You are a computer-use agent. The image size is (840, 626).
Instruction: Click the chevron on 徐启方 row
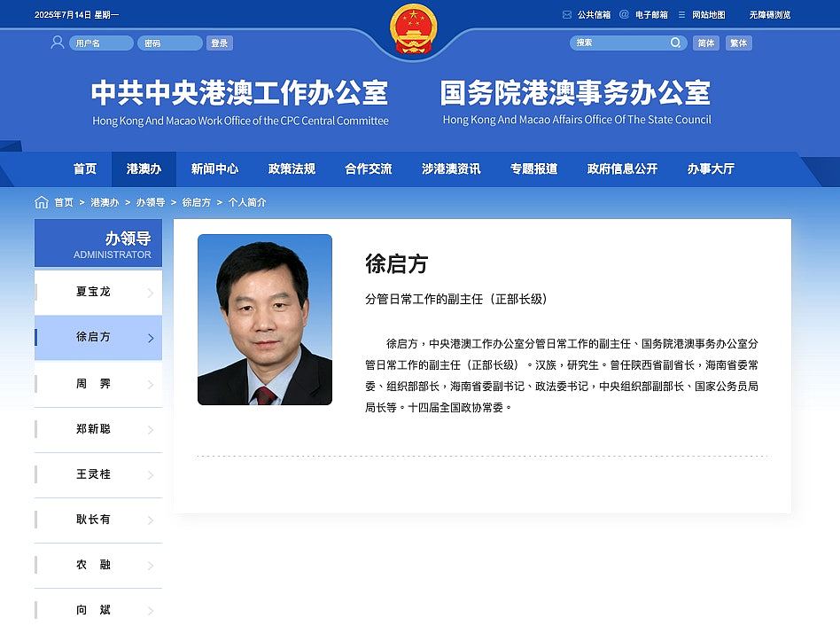click(x=151, y=338)
